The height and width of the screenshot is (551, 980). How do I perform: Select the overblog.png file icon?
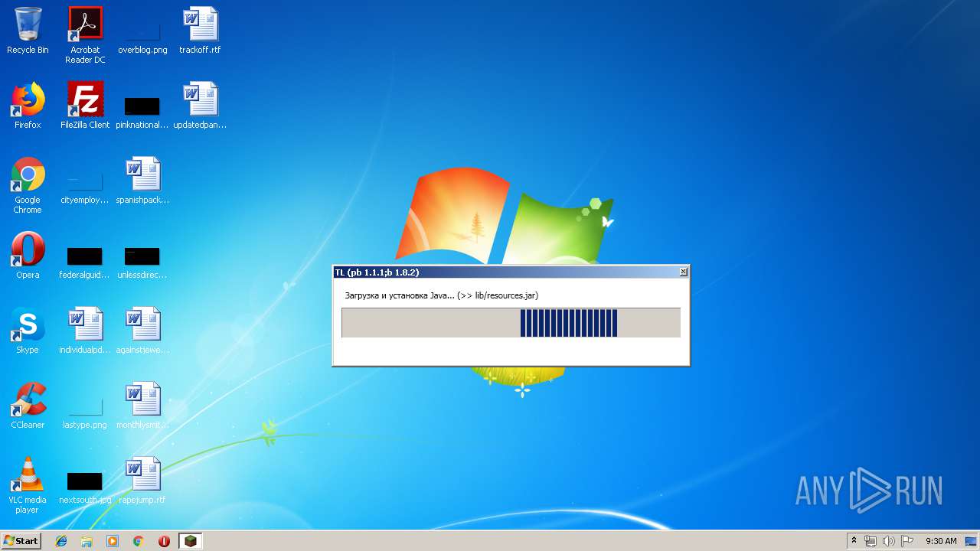tap(142, 31)
